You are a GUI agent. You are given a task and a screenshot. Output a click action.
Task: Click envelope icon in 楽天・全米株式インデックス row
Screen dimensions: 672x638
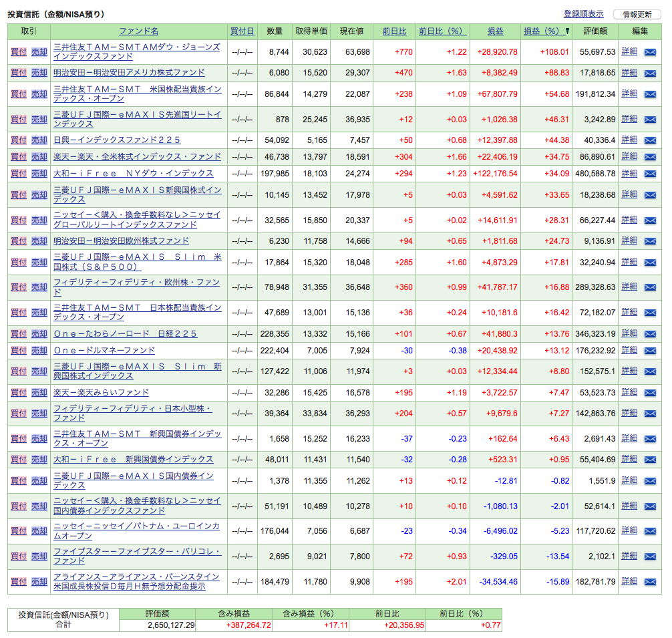pos(650,157)
